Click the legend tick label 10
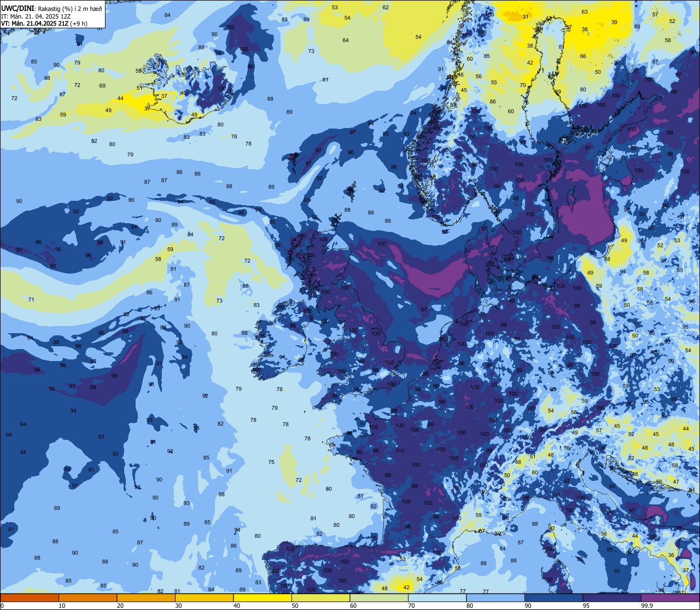The height and width of the screenshot is (610, 700). coord(62,606)
